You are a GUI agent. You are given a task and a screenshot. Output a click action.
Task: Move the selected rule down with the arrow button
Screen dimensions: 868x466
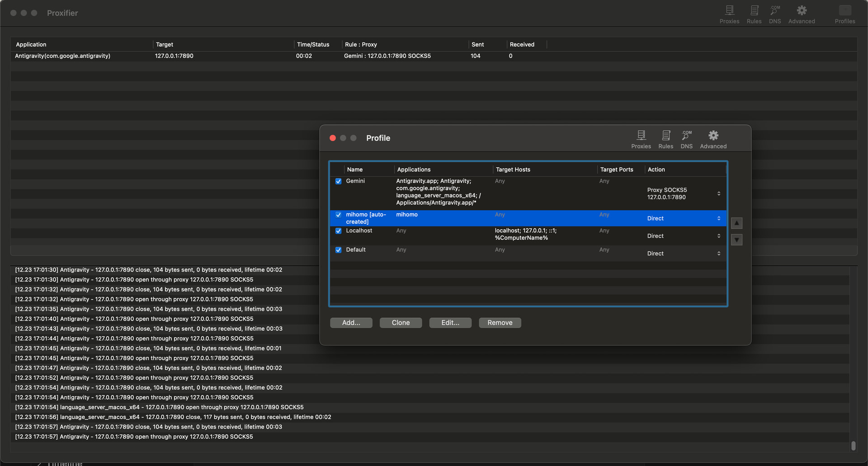(736, 240)
